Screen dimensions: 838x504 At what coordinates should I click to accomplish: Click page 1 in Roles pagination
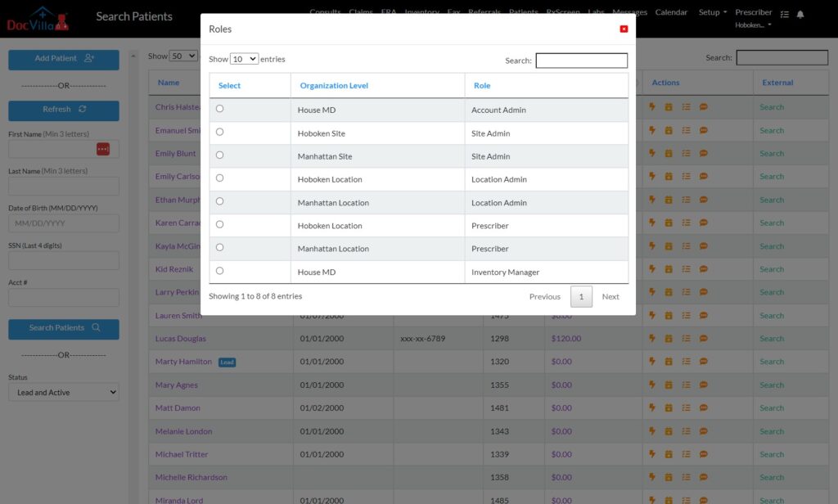582,297
